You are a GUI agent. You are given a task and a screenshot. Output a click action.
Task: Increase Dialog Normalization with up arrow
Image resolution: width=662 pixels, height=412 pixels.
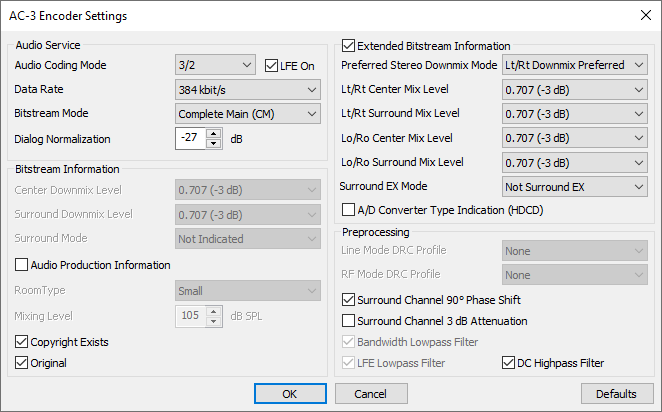[214, 133]
